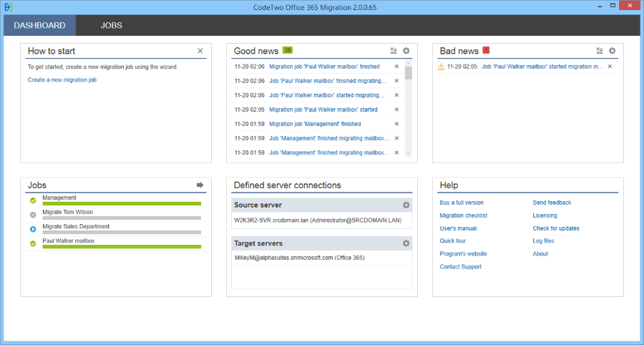Dismiss 'Paul Walker mailbox' finished news entry
This screenshot has height=345, width=644.
pos(396,67)
